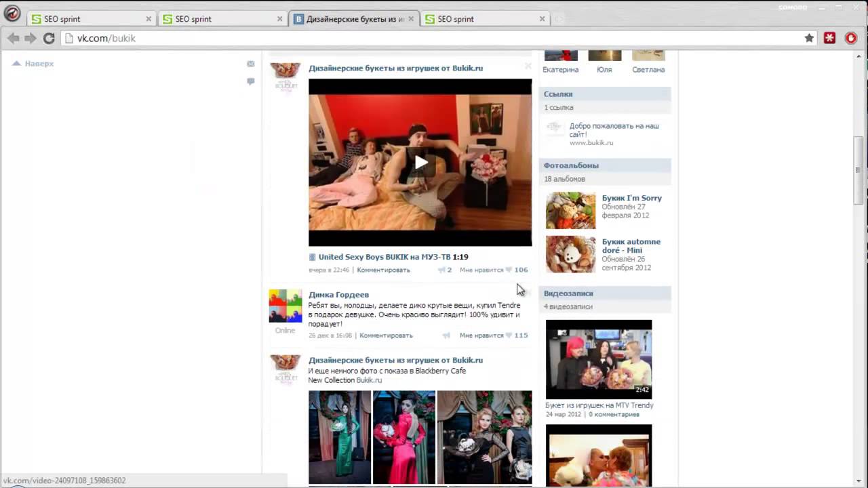Click the 26 дек в 16:08 timestamp
Viewport: 868px width, 488px height.
point(330,335)
